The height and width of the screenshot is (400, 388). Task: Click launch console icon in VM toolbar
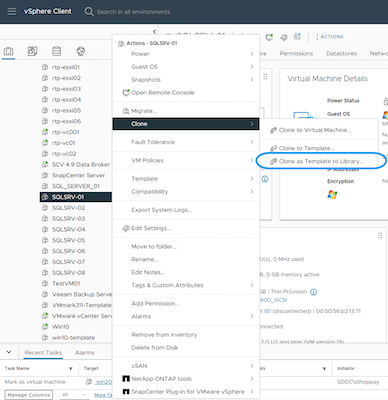269,37
